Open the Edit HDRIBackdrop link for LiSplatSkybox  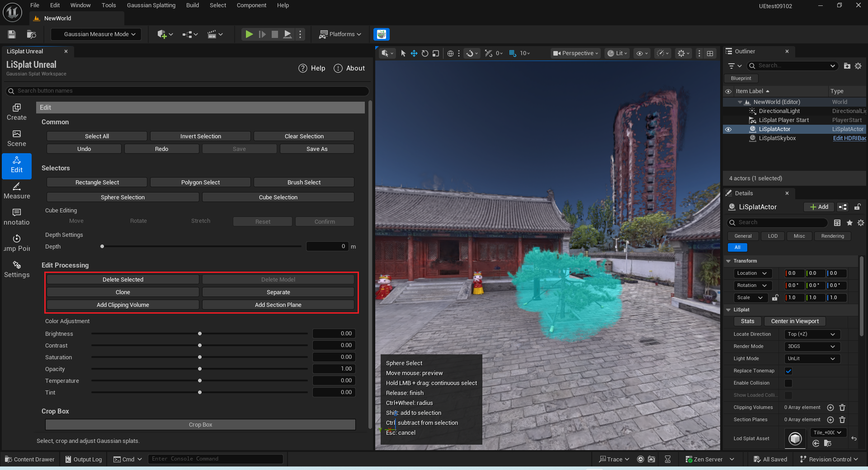(x=849, y=138)
